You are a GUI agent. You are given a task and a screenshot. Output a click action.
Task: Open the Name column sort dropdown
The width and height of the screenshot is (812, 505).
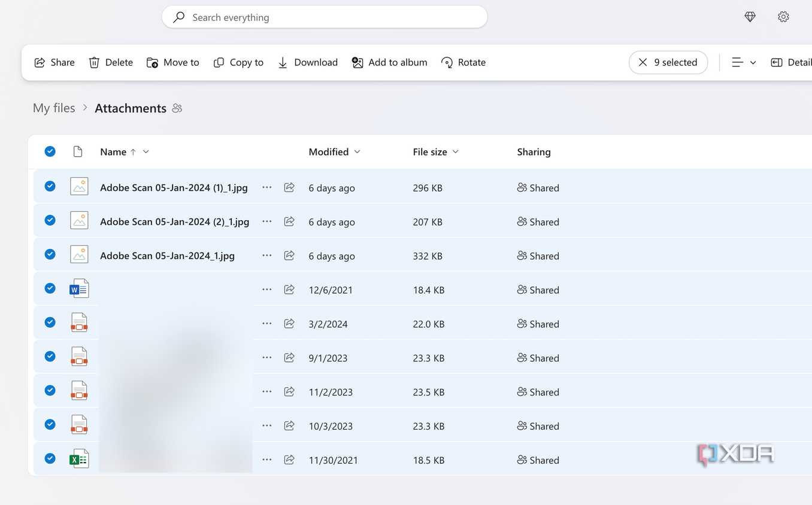pos(146,152)
